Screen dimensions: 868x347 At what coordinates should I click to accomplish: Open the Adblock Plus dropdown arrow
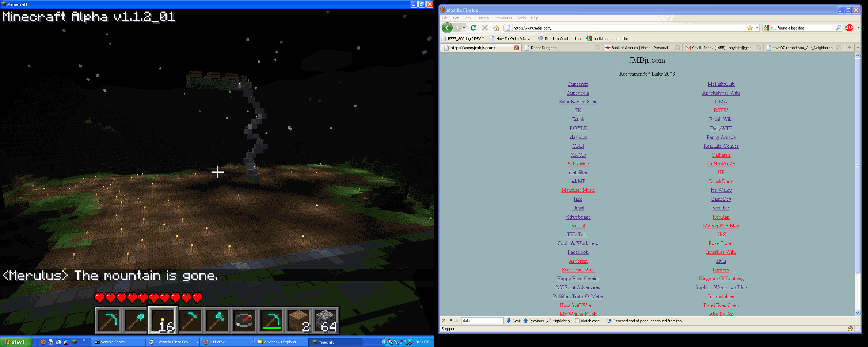(x=858, y=28)
